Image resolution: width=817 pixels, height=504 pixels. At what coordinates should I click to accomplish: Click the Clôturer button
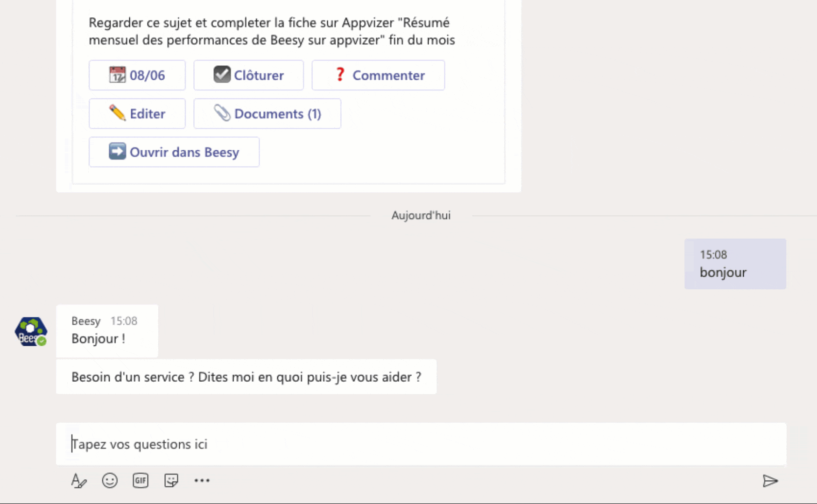pos(248,75)
